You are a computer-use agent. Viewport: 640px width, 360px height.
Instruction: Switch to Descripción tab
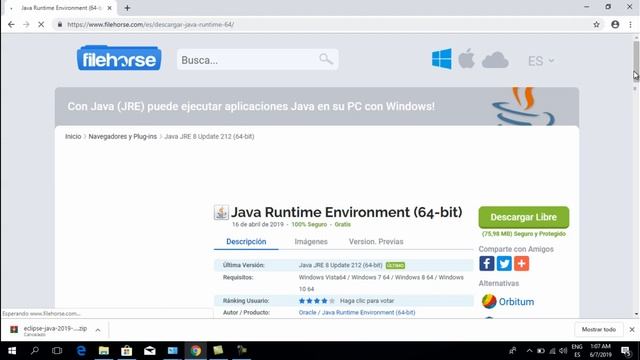click(246, 242)
